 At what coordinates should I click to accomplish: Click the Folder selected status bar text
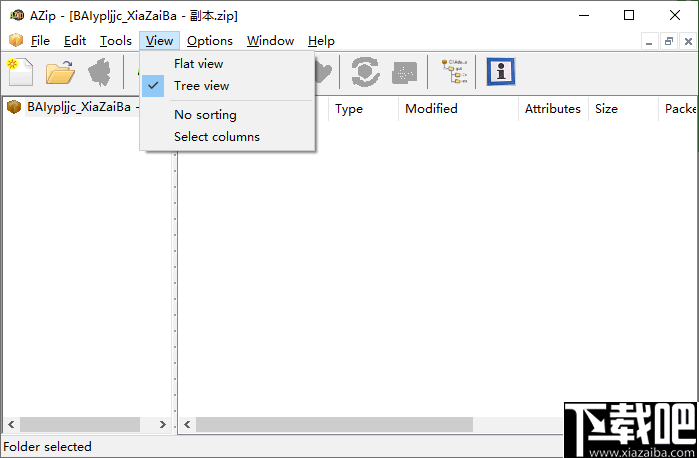pos(47,446)
